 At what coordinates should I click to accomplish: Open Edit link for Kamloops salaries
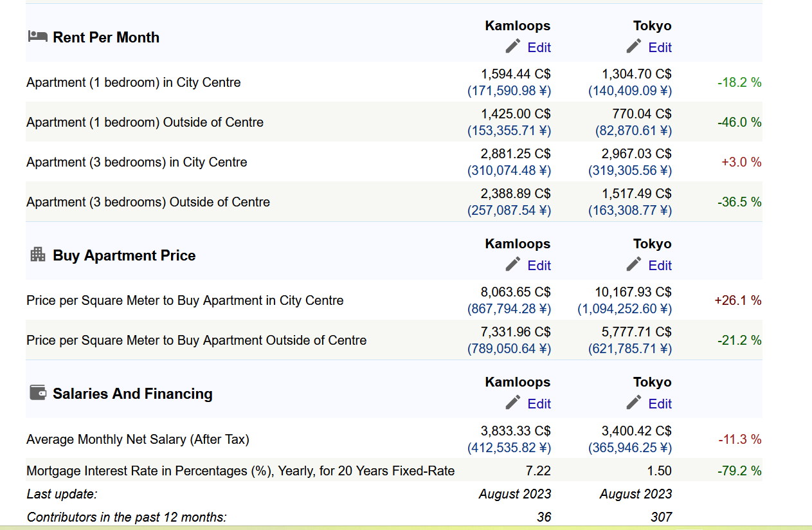click(x=539, y=404)
